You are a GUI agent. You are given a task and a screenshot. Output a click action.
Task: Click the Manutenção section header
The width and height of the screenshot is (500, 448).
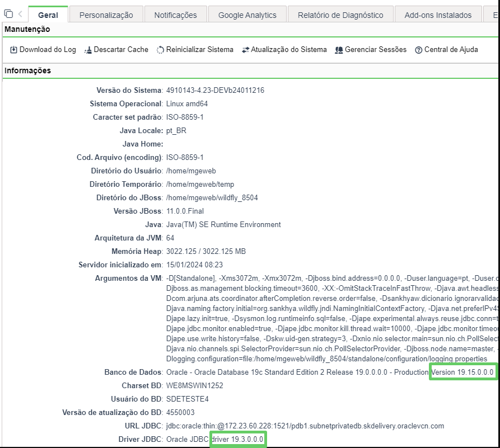point(27,29)
